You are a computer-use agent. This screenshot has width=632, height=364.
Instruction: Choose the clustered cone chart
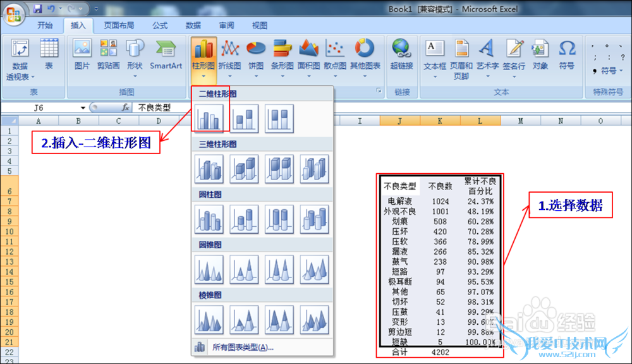click(x=209, y=270)
